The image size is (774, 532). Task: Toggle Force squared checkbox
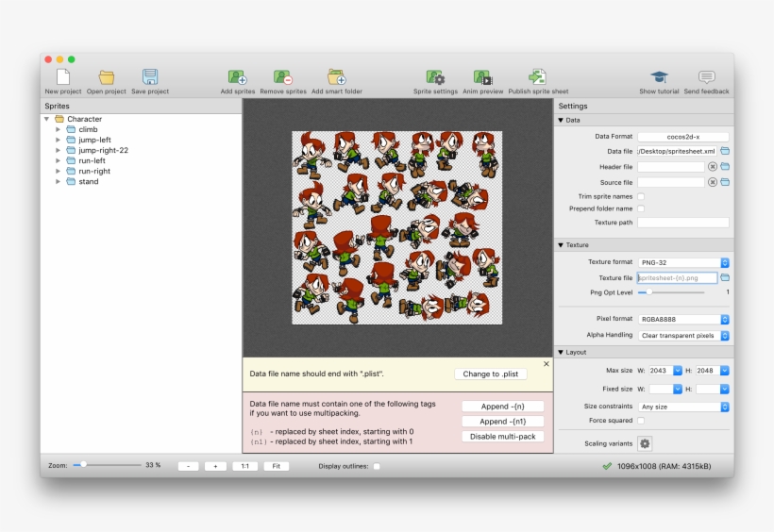point(641,421)
